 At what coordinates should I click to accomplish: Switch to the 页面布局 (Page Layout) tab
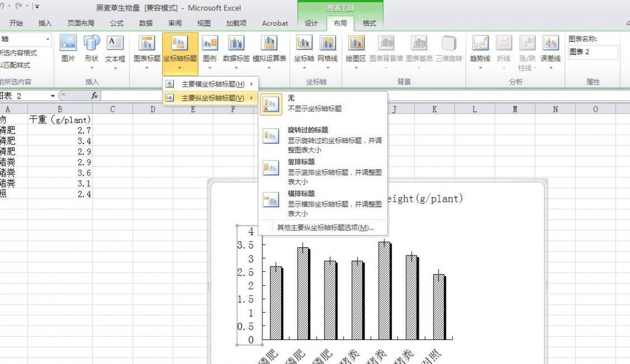[80, 23]
